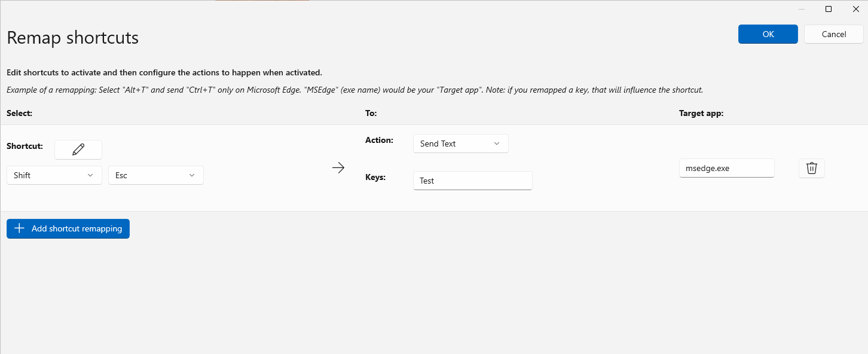Click the pencil edit shortcut button
This screenshot has width=868, height=354.
78,149
